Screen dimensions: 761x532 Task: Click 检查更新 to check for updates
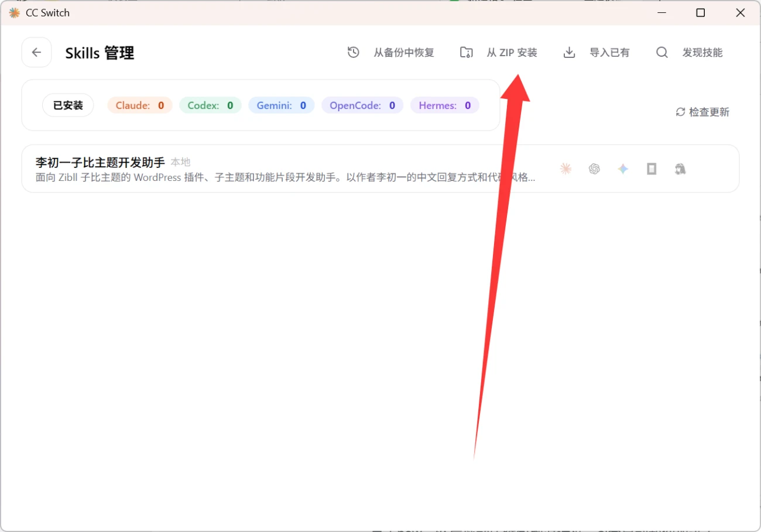tap(702, 112)
